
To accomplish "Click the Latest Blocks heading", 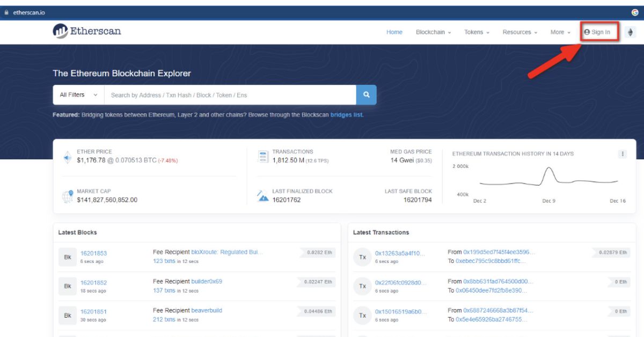I will (x=78, y=232).
